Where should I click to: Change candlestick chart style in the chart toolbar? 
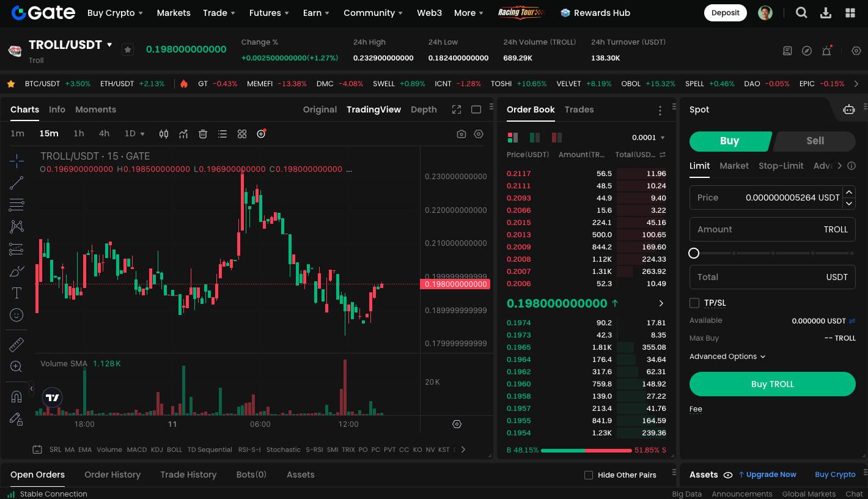click(x=164, y=134)
